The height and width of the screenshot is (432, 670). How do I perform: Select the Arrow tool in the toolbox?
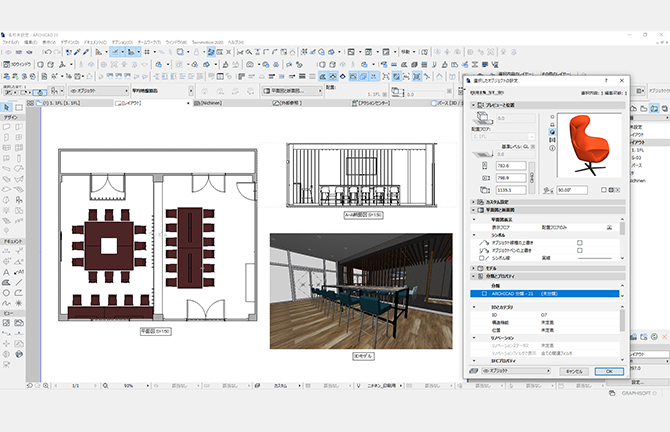point(7,107)
